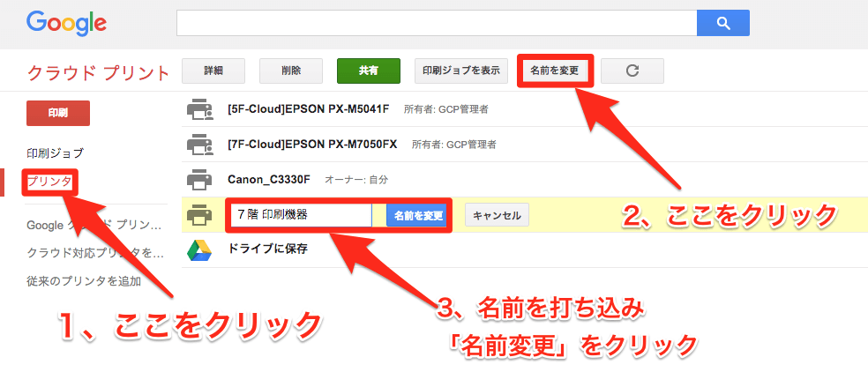Click the blue search magnifier button
Screen dimensions: 868x372
coord(723,23)
